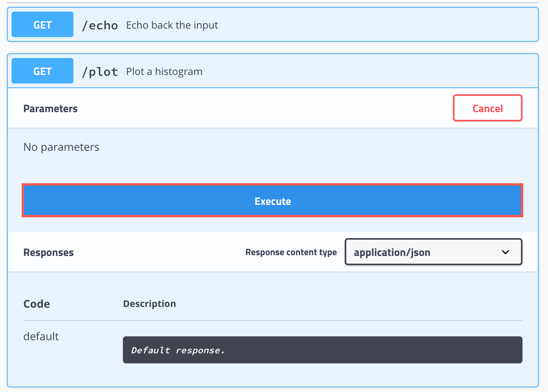Screen dimensions: 548x392
Task: Click the GET badge next to /echo
Action: (x=42, y=24)
